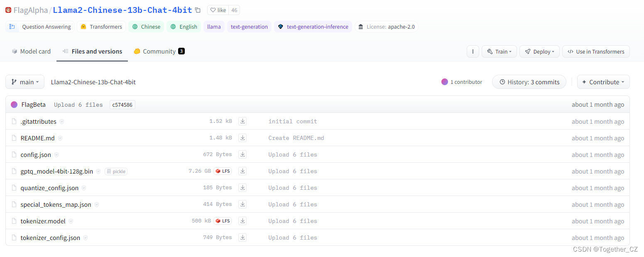Image resolution: width=644 pixels, height=257 pixels.
Task: Expand the Contribute dropdown
Action: point(603,82)
